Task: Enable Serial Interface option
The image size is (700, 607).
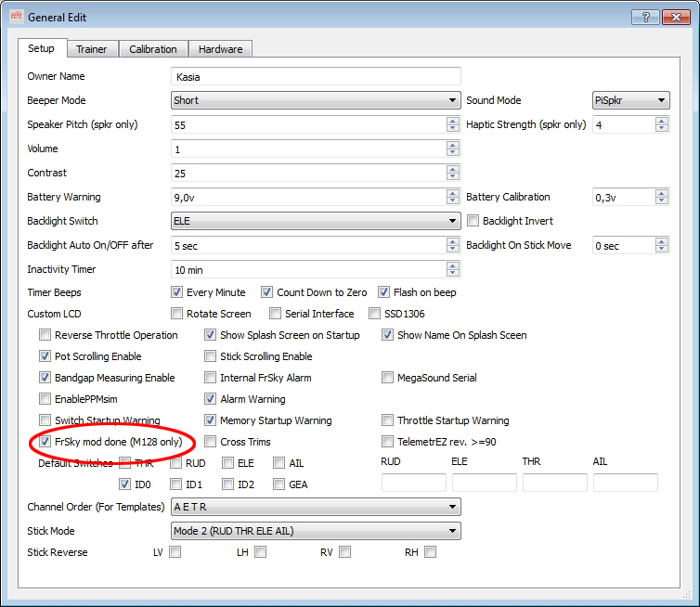Action: coord(275,314)
